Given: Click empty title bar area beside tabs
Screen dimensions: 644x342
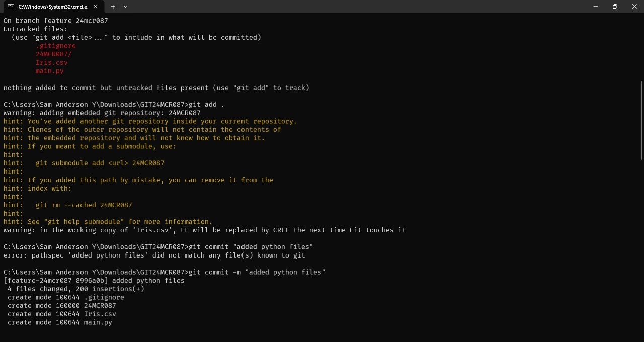Looking at the screenshot, I should 352,7.
